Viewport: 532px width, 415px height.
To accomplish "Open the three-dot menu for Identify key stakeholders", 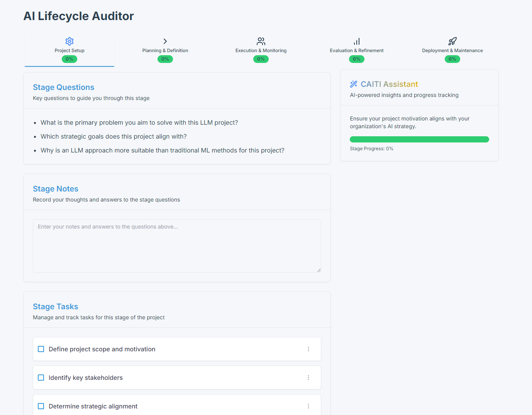I will coord(308,378).
